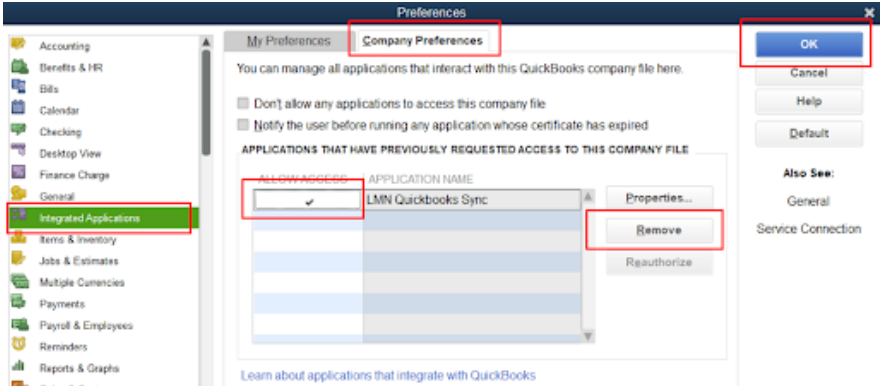Click applications list scroll down arrow

click(588, 336)
